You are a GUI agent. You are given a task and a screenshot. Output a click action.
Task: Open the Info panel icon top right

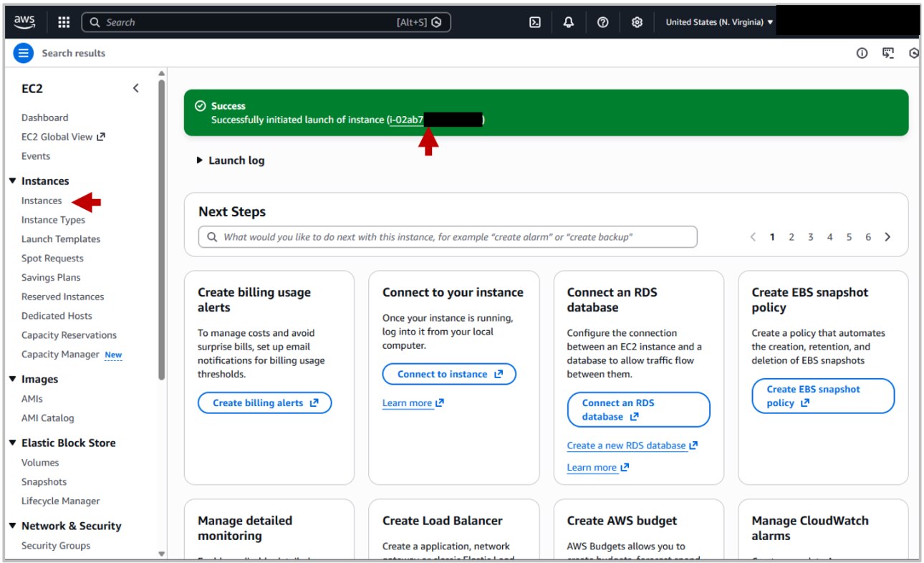862,53
